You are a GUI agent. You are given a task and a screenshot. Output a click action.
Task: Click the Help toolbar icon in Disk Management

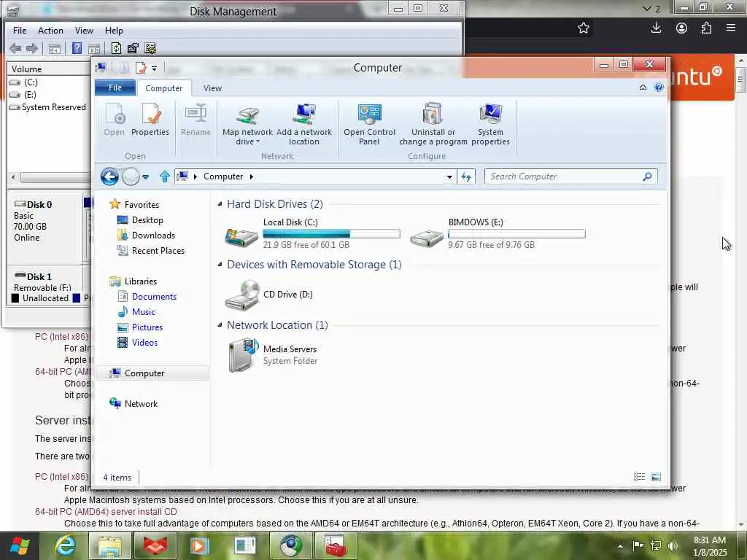tap(77, 48)
